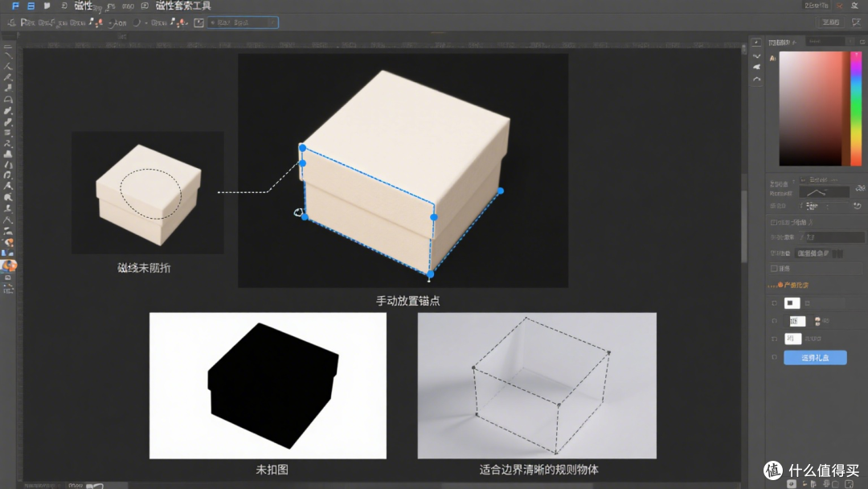
Task: Click the top-right corner icon of the options bar
Action: point(857,23)
